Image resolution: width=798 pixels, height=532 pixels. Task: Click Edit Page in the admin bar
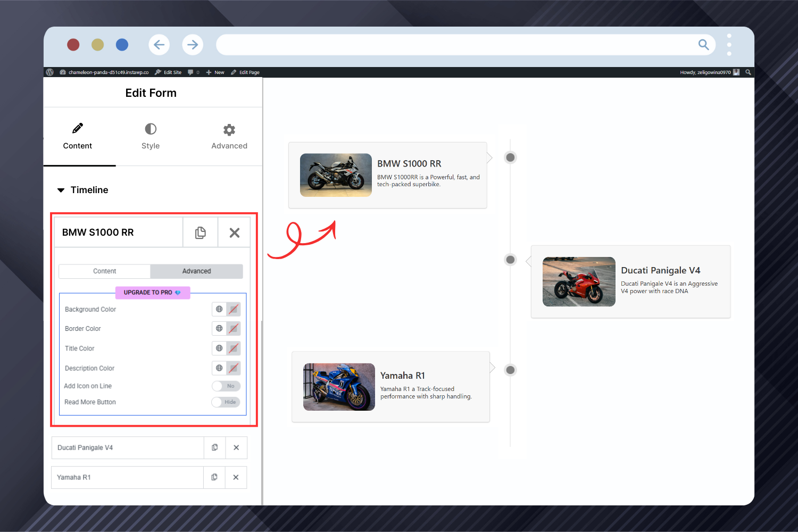(x=245, y=72)
